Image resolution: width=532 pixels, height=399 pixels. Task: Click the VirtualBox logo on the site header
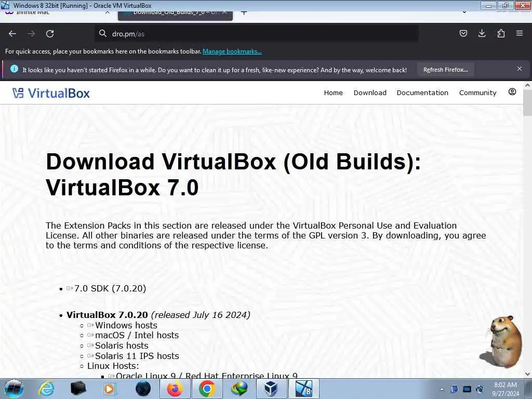[51, 93]
